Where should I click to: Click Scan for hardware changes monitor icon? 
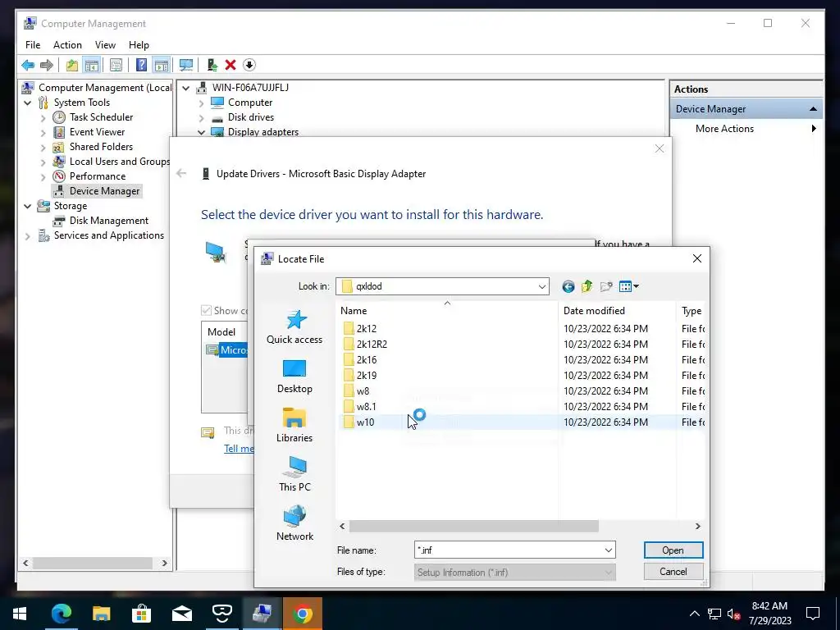(186, 66)
